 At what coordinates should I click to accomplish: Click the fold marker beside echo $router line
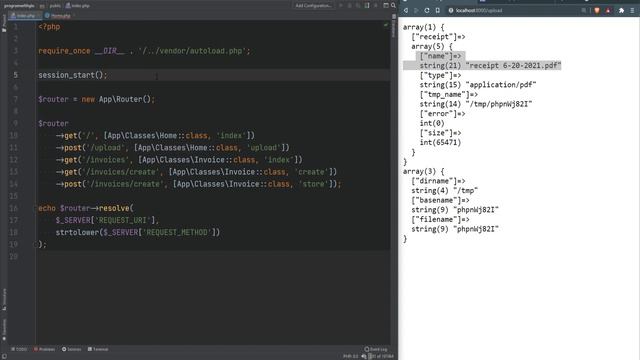point(36,208)
